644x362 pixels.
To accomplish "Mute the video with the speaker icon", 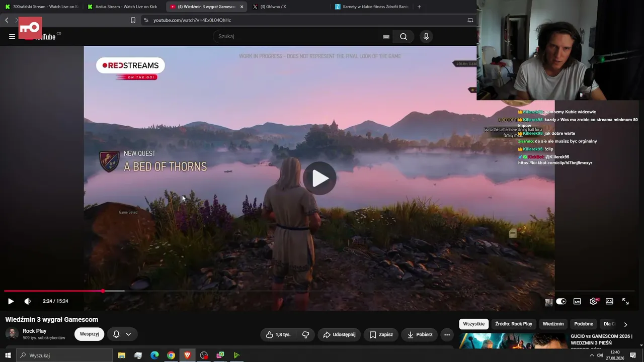I will point(27,301).
